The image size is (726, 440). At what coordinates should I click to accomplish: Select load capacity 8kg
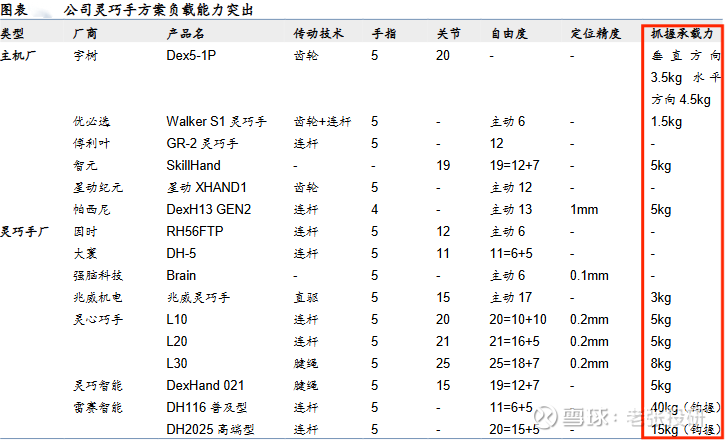point(661,363)
